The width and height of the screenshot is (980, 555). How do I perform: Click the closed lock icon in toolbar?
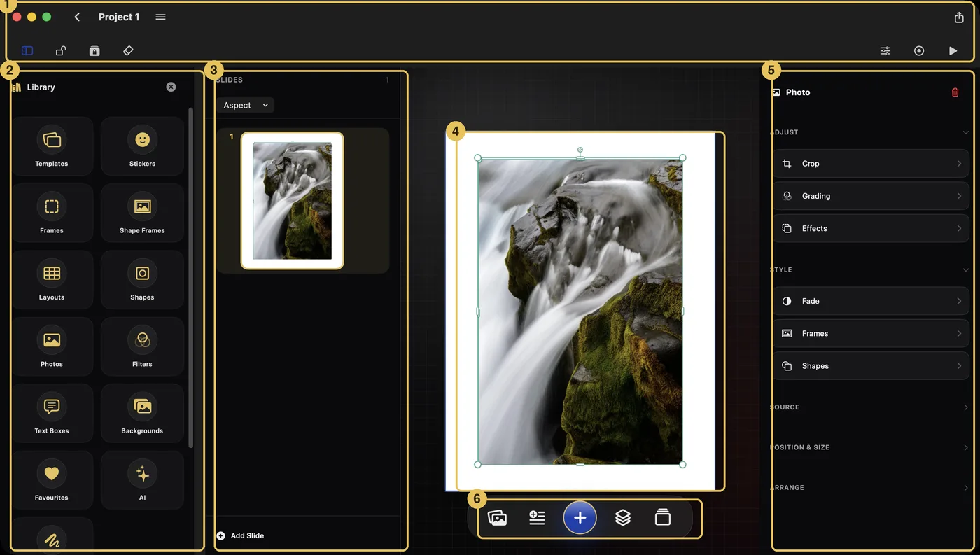pos(94,50)
